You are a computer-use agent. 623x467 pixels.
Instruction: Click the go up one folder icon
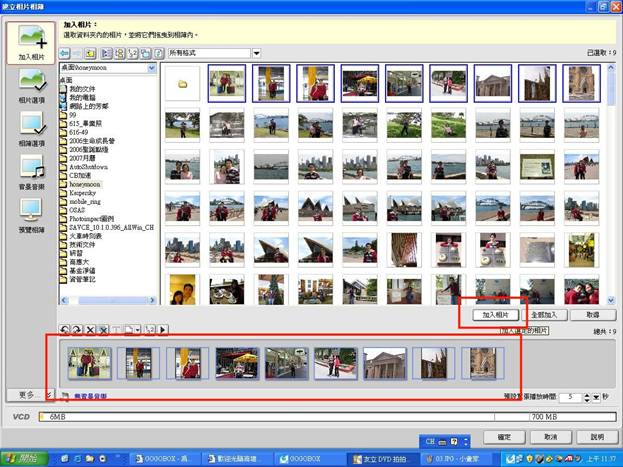click(90, 53)
